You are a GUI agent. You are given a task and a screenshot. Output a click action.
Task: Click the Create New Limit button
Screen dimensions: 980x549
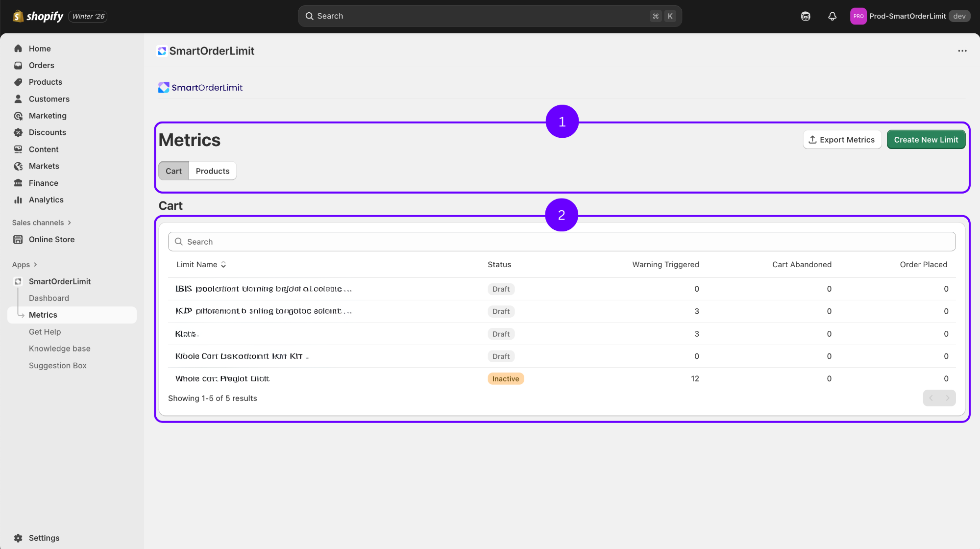(x=926, y=140)
